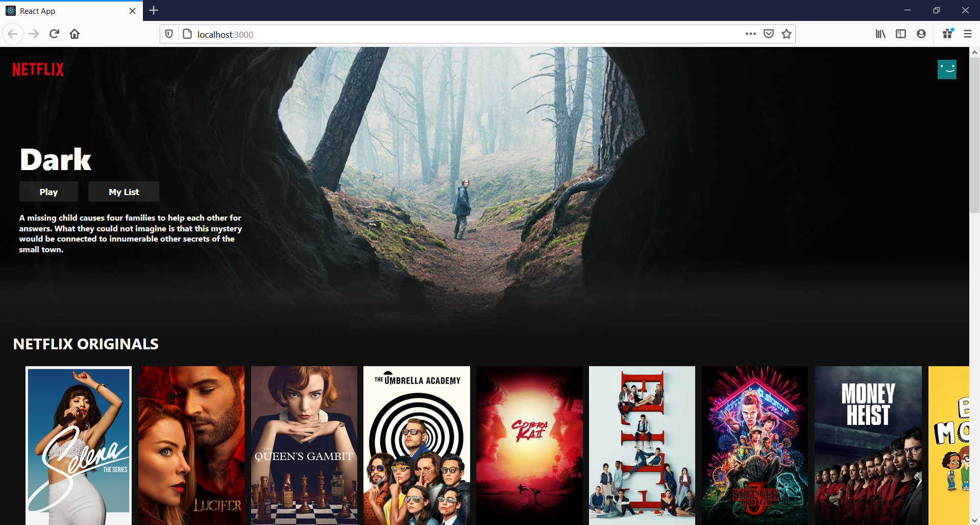
Task: Open page actions three-dot menu
Action: click(750, 34)
